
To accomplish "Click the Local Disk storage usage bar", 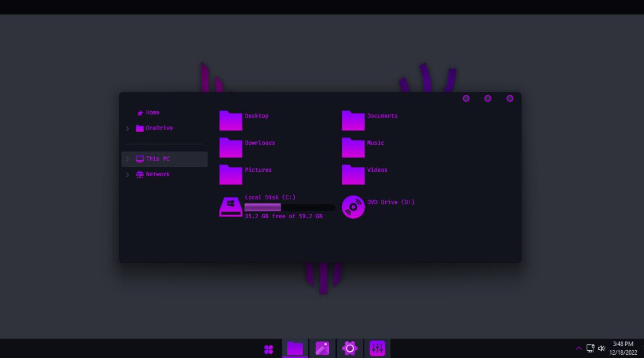I will 290,207.
